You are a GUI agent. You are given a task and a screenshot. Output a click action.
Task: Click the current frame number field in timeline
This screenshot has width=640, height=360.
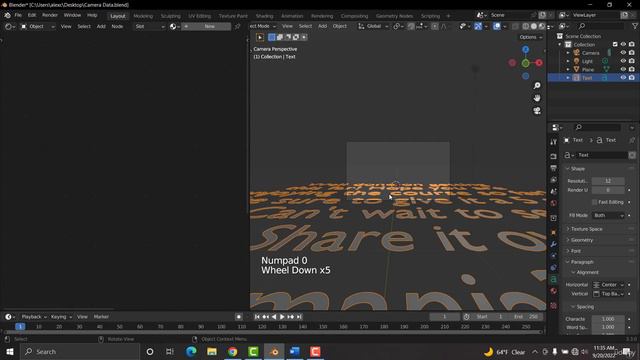(x=444, y=317)
